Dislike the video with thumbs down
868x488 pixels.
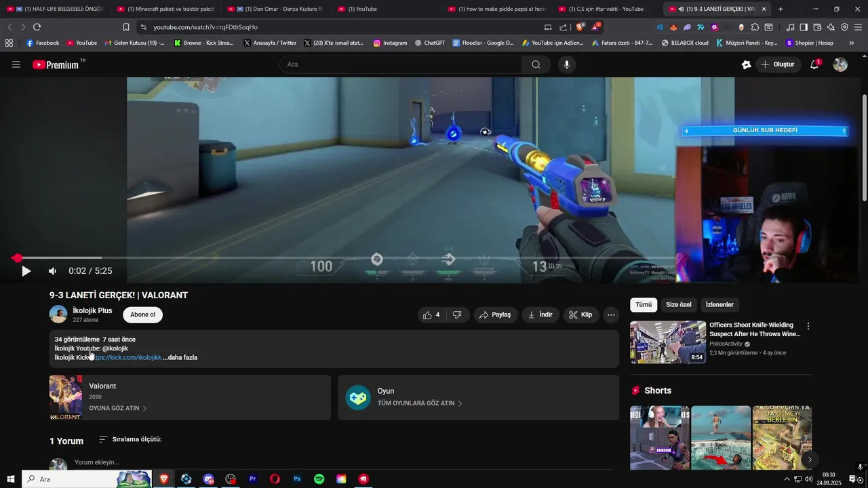[x=458, y=314]
